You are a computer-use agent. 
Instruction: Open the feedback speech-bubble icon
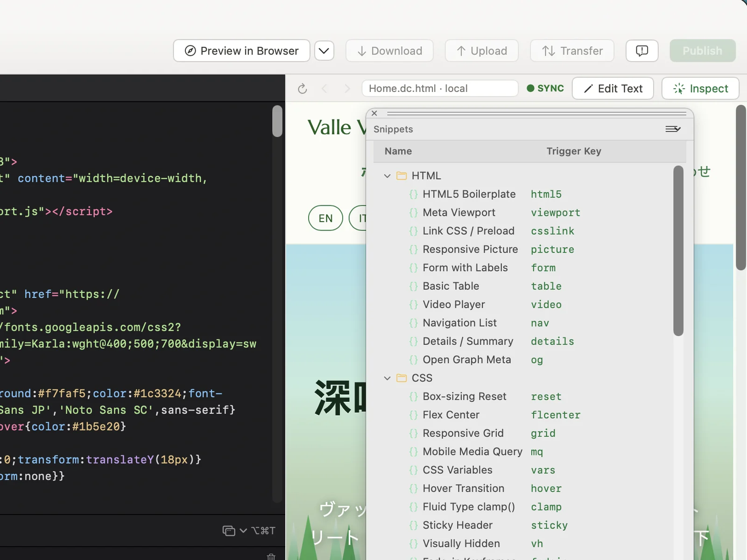pyautogui.click(x=642, y=51)
